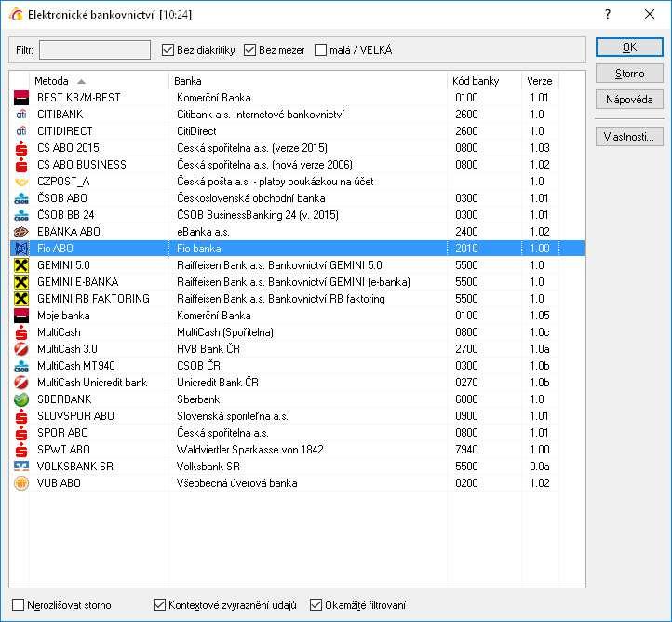Click version 1.05 in Moje banka row
Image resolution: width=672 pixels, height=622 pixels.
tap(540, 316)
